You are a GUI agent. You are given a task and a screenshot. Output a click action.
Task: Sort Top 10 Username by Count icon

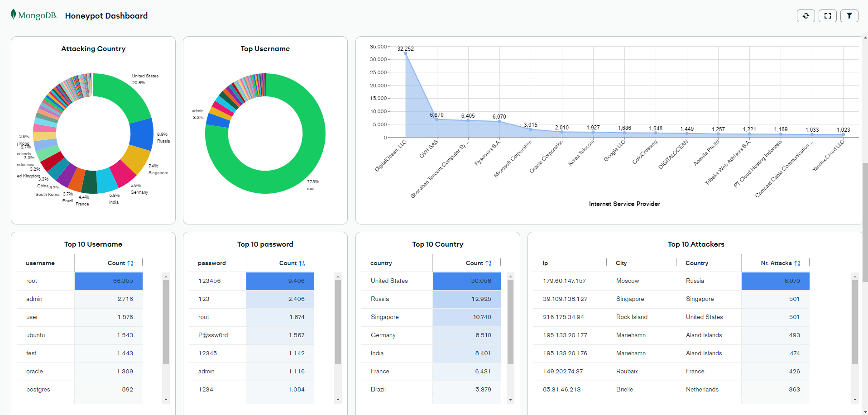130,263
